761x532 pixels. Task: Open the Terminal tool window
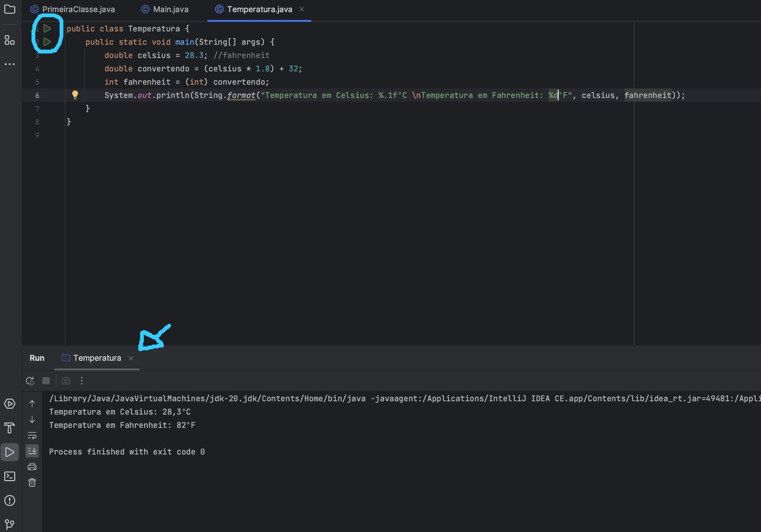click(10, 476)
